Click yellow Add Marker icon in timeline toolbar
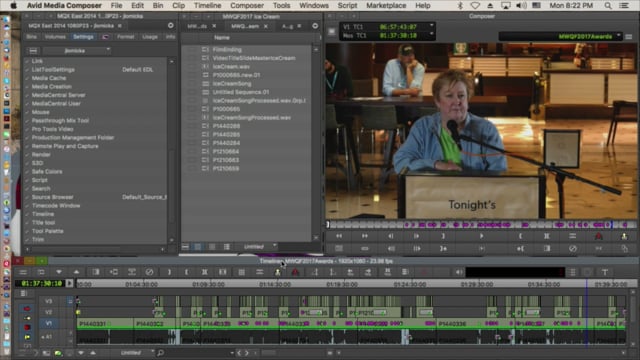 pyautogui.click(x=278, y=272)
